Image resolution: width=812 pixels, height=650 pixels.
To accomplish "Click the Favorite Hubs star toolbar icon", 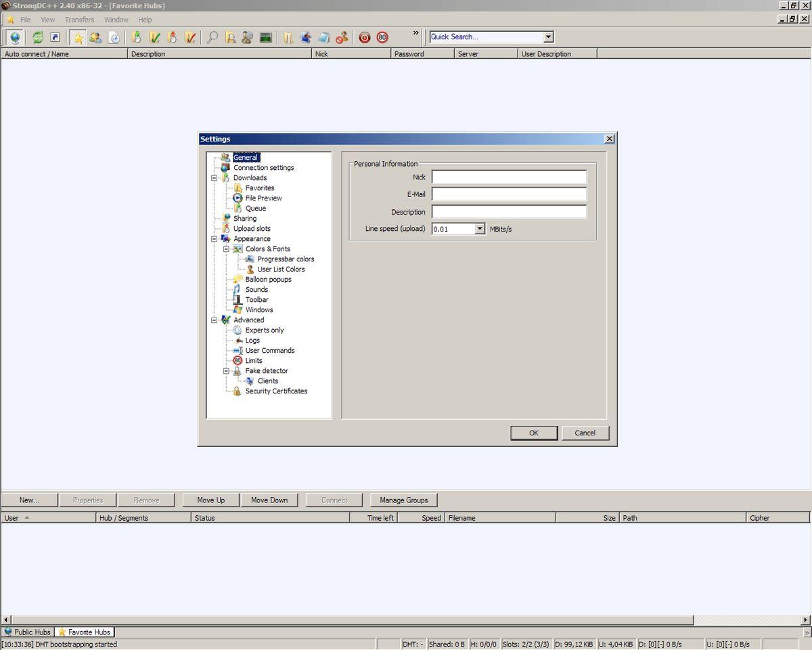I will (78, 37).
